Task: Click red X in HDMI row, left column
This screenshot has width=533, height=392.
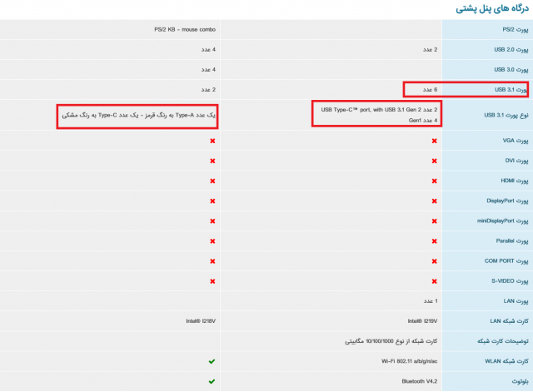Action: tap(212, 181)
